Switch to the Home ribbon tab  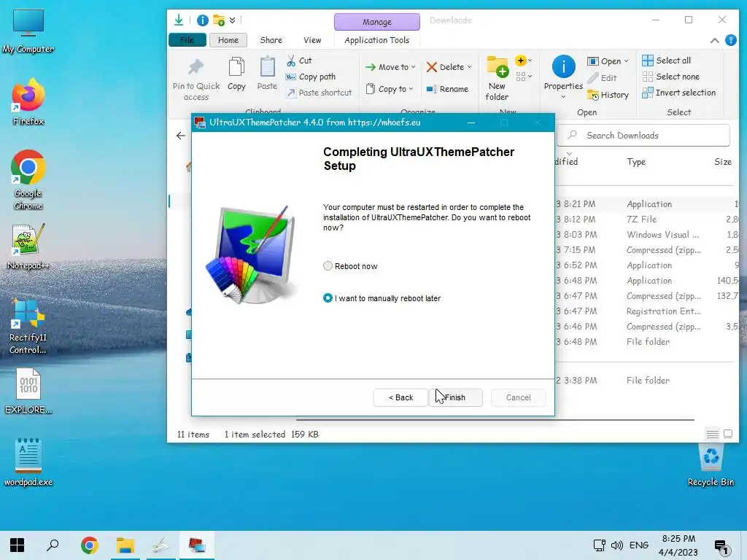tap(228, 40)
